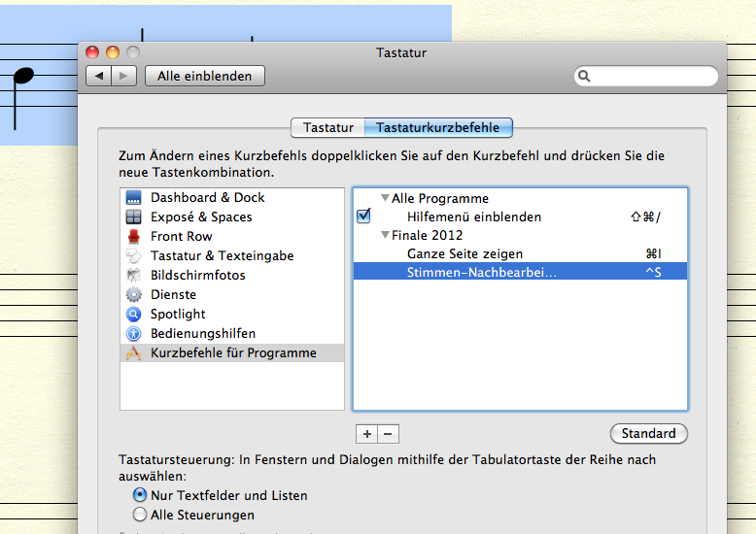Switch to the Tastatur tab

click(x=327, y=127)
